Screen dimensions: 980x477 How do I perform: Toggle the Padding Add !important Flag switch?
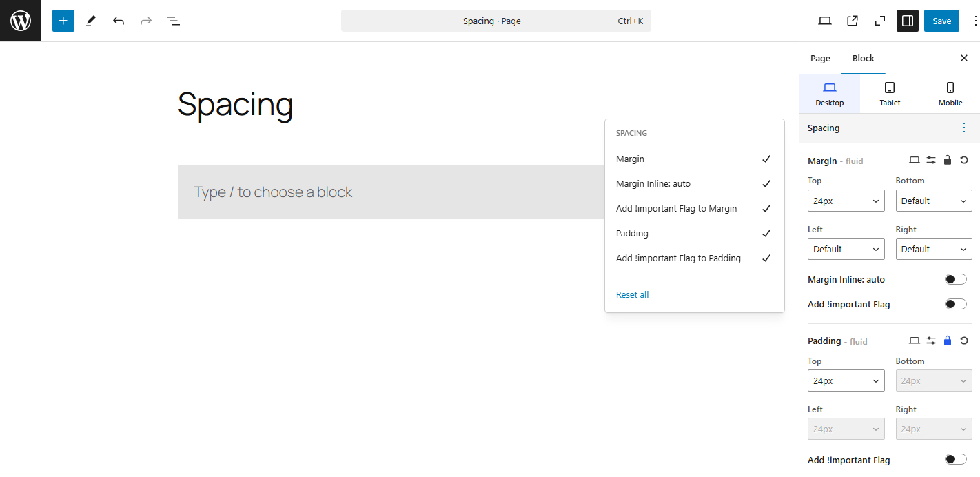[x=956, y=460]
